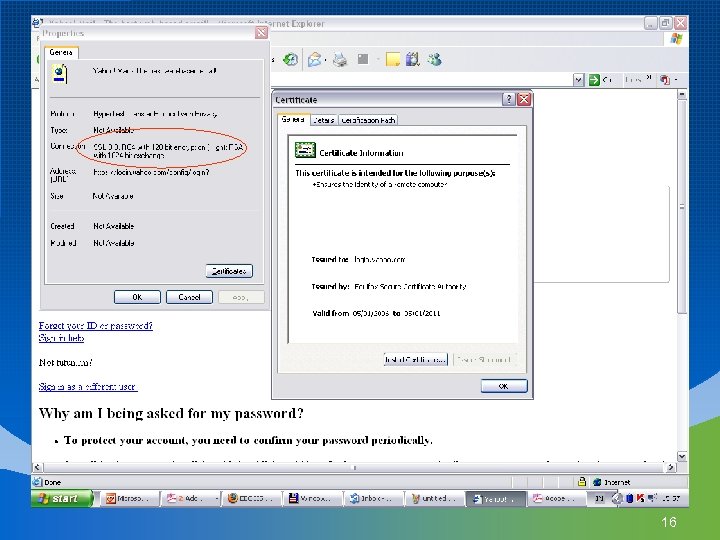The width and height of the screenshot is (720, 540).
Task: Expand hidden tray icons arrow
Action: pyautogui.click(x=618, y=499)
